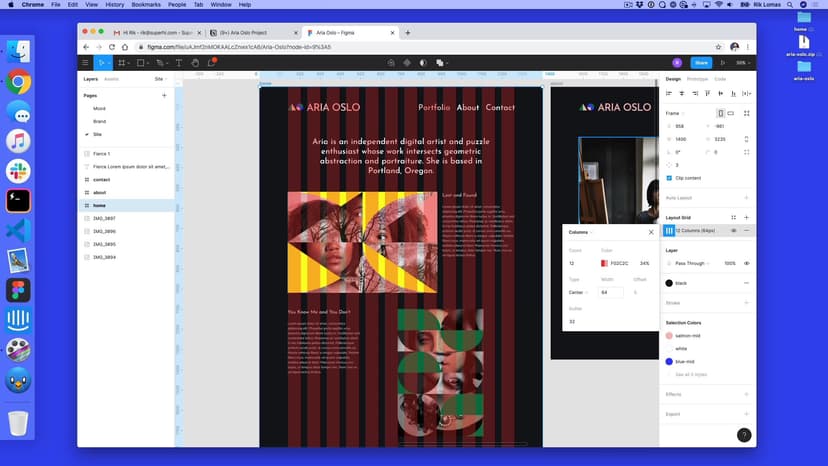Select the Text tool in toolbar
This screenshot has width=828, height=466.
[179, 62]
